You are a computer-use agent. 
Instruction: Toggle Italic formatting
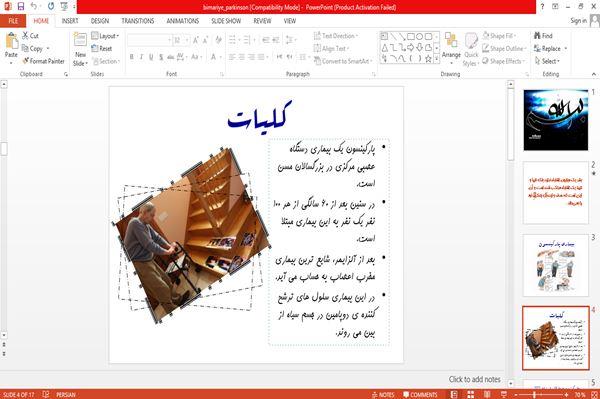click(x=141, y=57)
